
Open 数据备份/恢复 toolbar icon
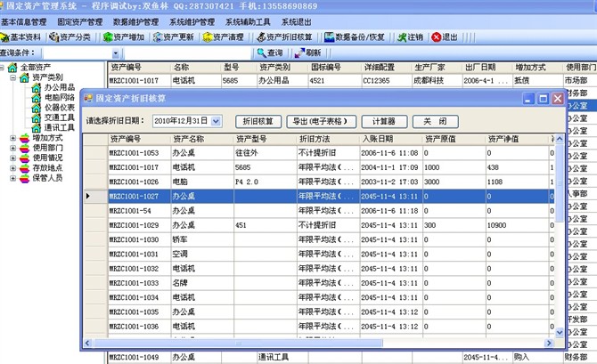coord(354,36)
